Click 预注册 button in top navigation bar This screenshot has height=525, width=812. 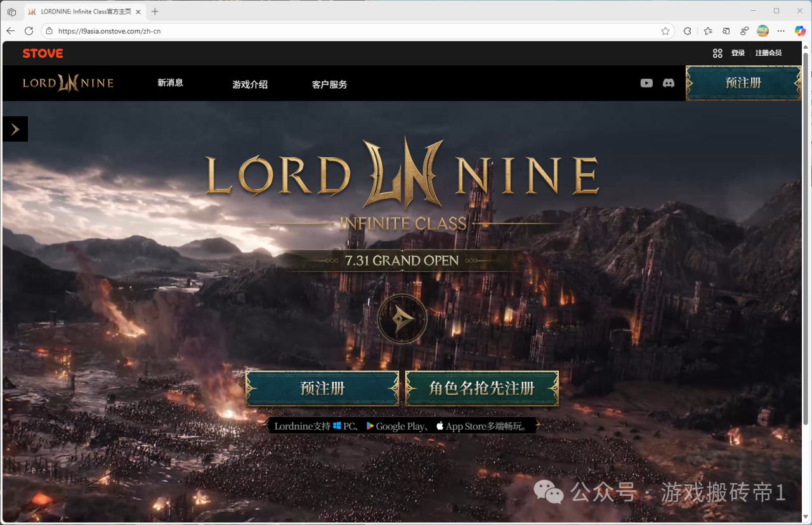(743, 83)
